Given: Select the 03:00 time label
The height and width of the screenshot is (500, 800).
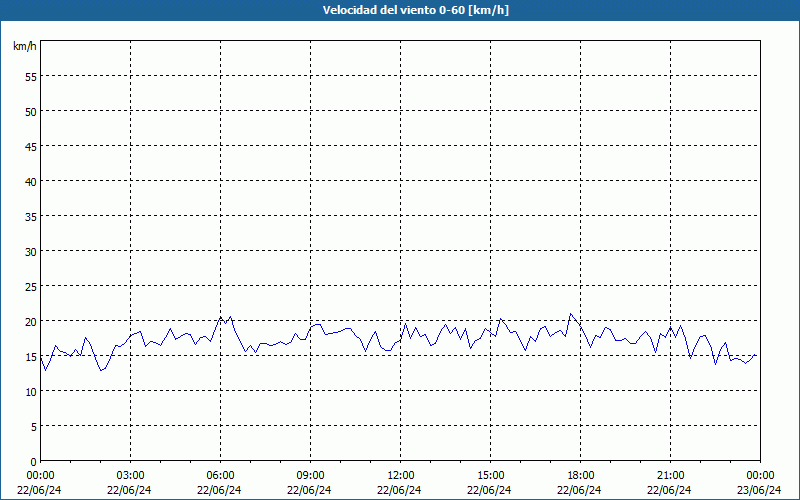Looking at the screenshot, I should (130, 475).
